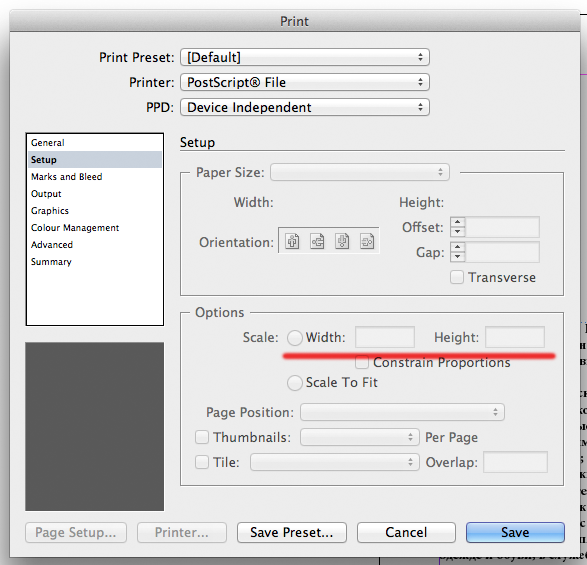Open the Paper Size dropdown
Image resolution: width=587 pixels, height=565 pixels.
[x=360, y=172]
